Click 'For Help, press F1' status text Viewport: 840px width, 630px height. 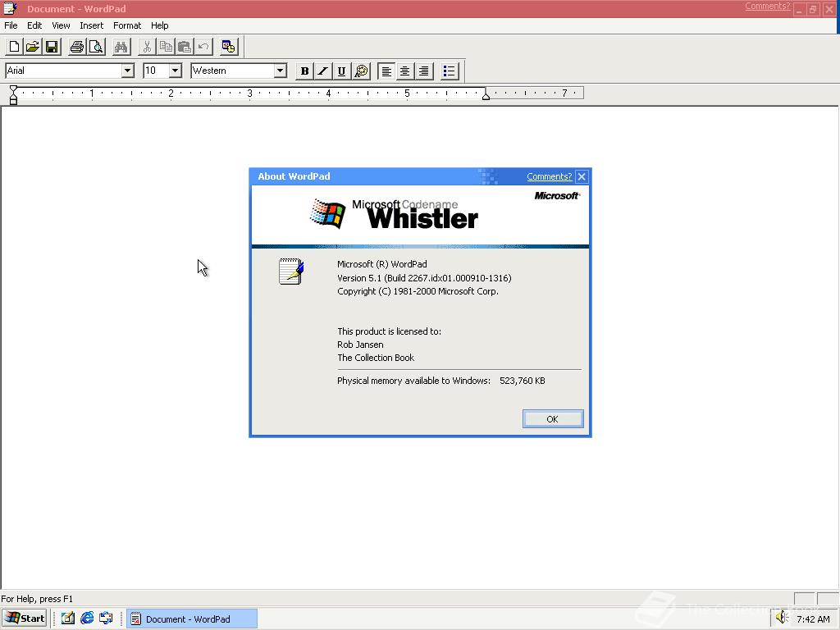[x=37, y=599]
